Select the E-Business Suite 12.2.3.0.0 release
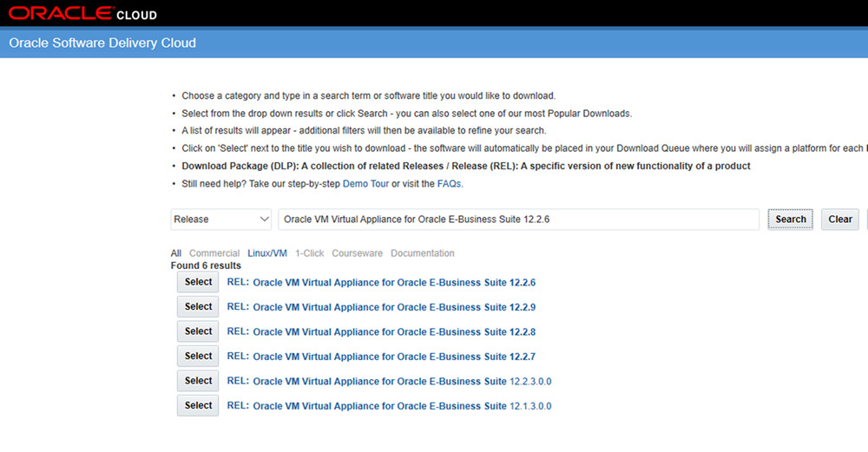 click(x=198, y=381)
